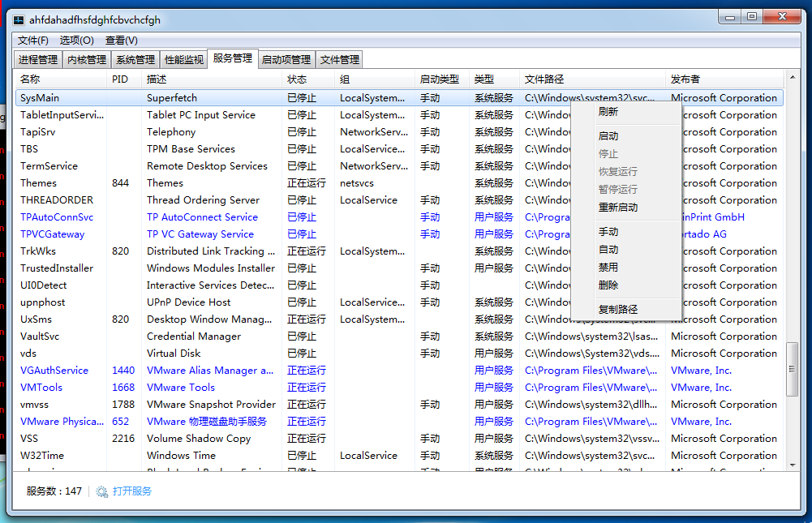Screen dimensions: 812x523
Task: Select the SysMain service row
Action: pos(399,98)
